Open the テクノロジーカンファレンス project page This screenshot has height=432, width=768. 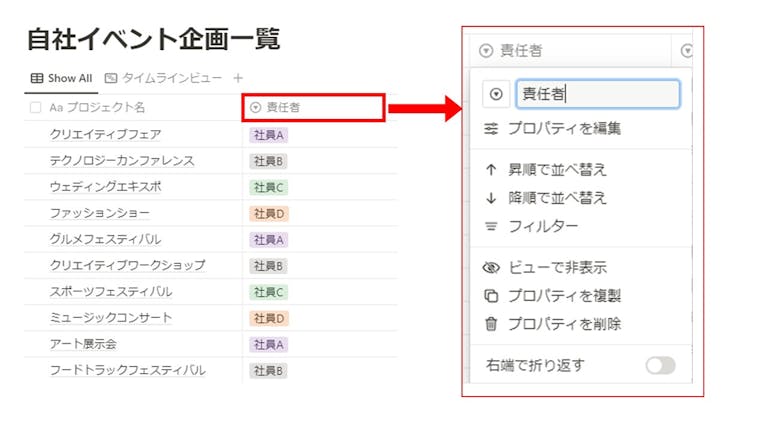tap(122, 161)
